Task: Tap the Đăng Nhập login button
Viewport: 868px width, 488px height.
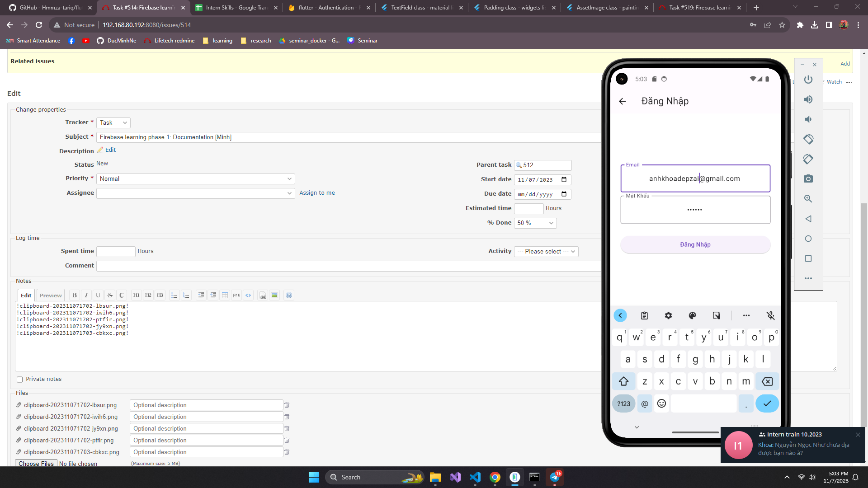Action: click(x=695, y=244)
